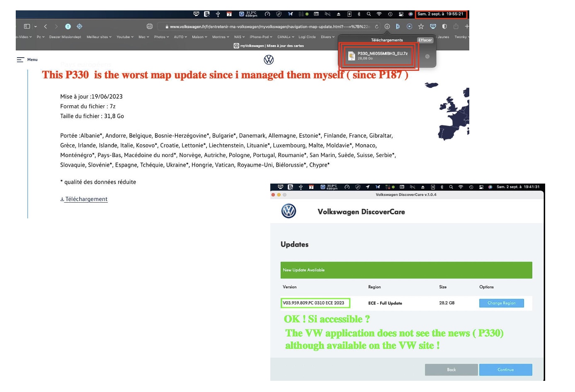Click the Bluetooth icon in the Safari screenshot's menu bar
Image resolution: width=575 pixels, height=392 pixels.
coord(359,14)
